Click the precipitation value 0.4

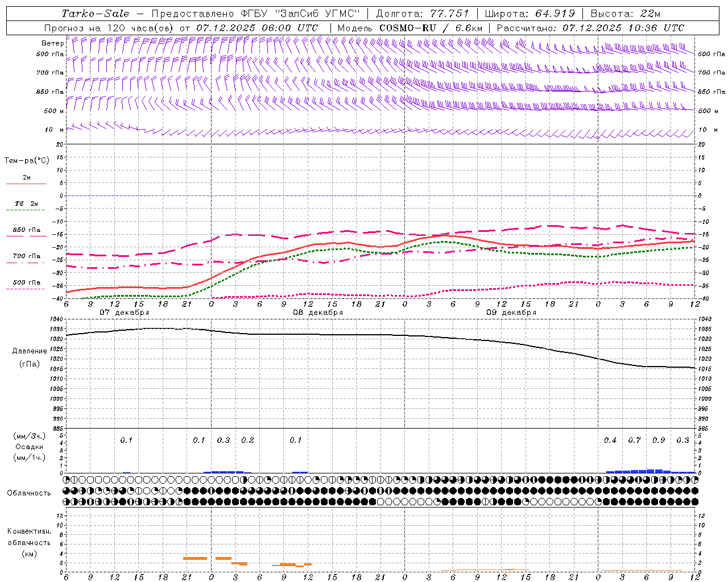(610, 440)
